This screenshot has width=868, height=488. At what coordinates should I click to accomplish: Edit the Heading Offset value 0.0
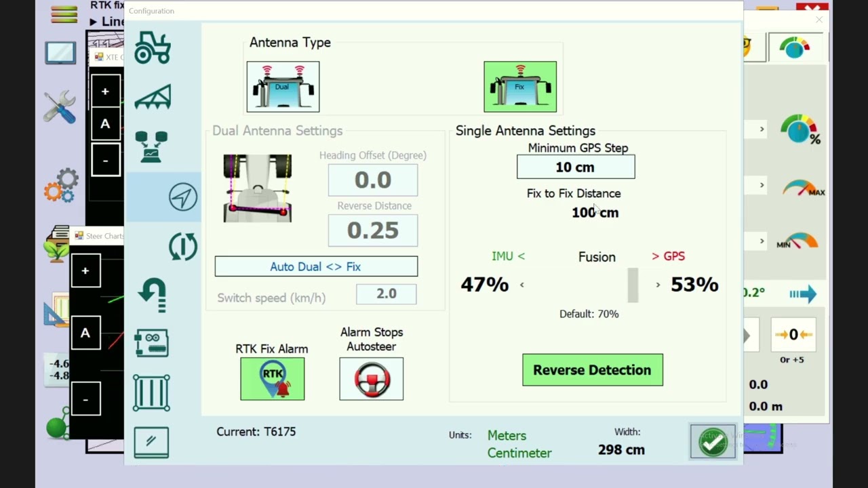pos(373,180)
